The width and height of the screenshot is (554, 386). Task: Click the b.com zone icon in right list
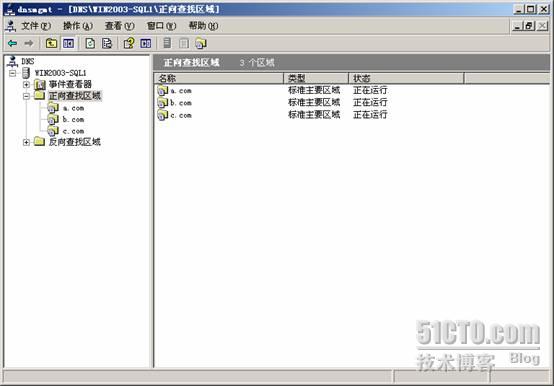coord(163,103)
